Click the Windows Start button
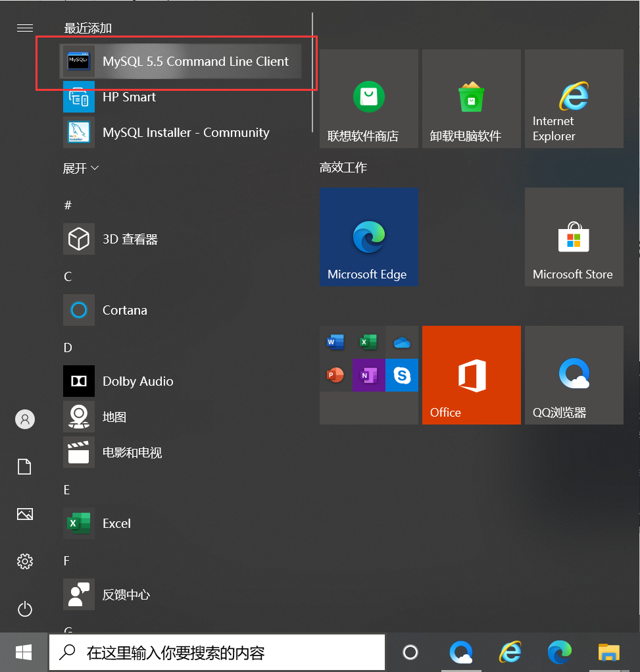The width and height of the screenshot is (640, 672). pos(24,652)
